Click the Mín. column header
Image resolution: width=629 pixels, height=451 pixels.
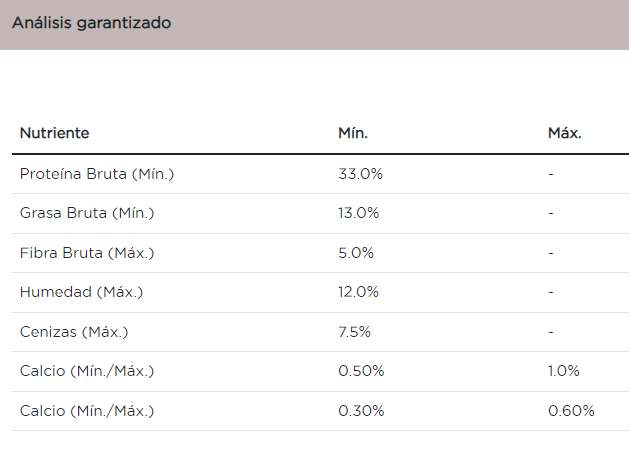coord(353,133)
